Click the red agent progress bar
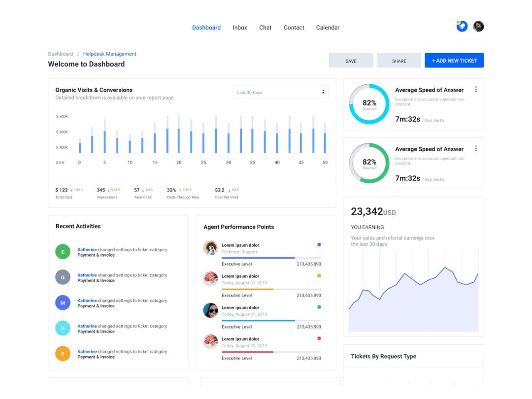 271,352
